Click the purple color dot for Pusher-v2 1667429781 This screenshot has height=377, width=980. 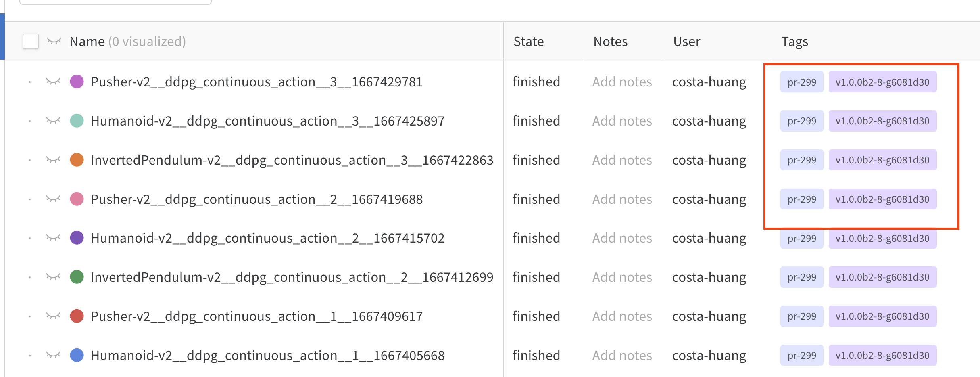pyautogui.click(x=77, y=82)
